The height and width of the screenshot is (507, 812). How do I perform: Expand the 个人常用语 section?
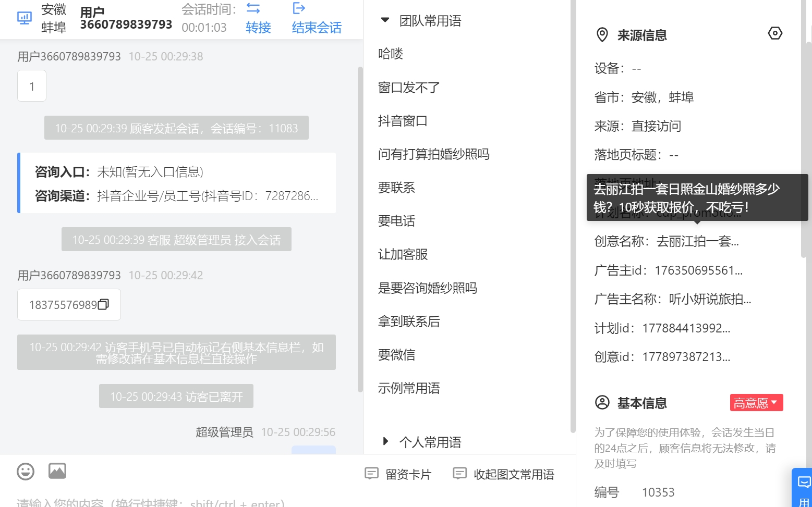pyautogui.click(x=385, y=441)
